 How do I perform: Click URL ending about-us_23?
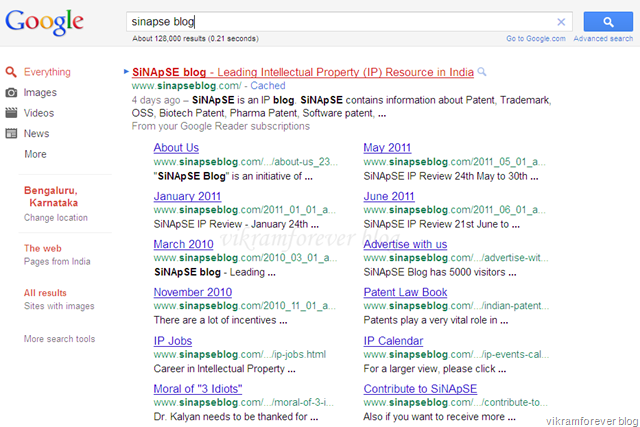(246, 162)
